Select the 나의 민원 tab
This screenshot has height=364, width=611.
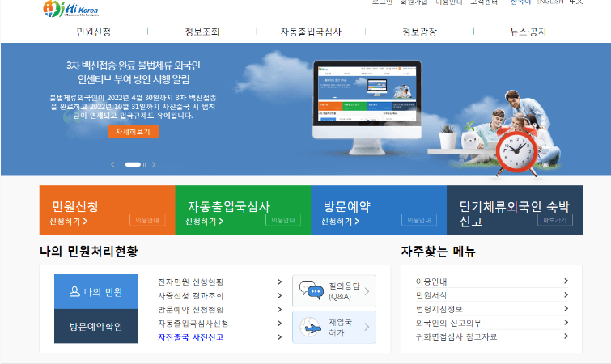pyautogui.click(x=96, y=291)
